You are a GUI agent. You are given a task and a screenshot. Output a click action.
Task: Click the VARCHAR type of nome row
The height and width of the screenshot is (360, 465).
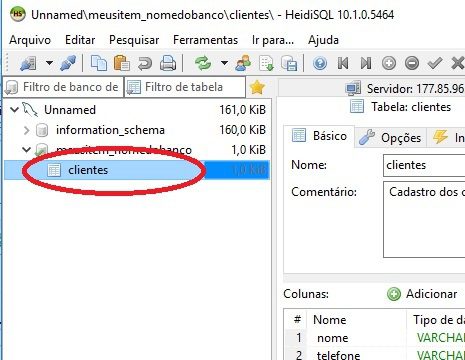(x=441, y=338)
